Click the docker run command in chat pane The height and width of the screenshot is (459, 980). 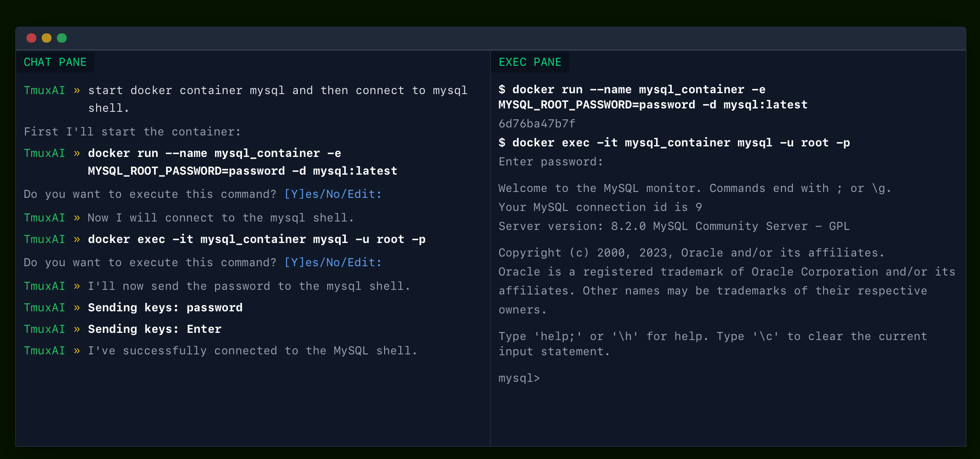(x=242, y=162)
